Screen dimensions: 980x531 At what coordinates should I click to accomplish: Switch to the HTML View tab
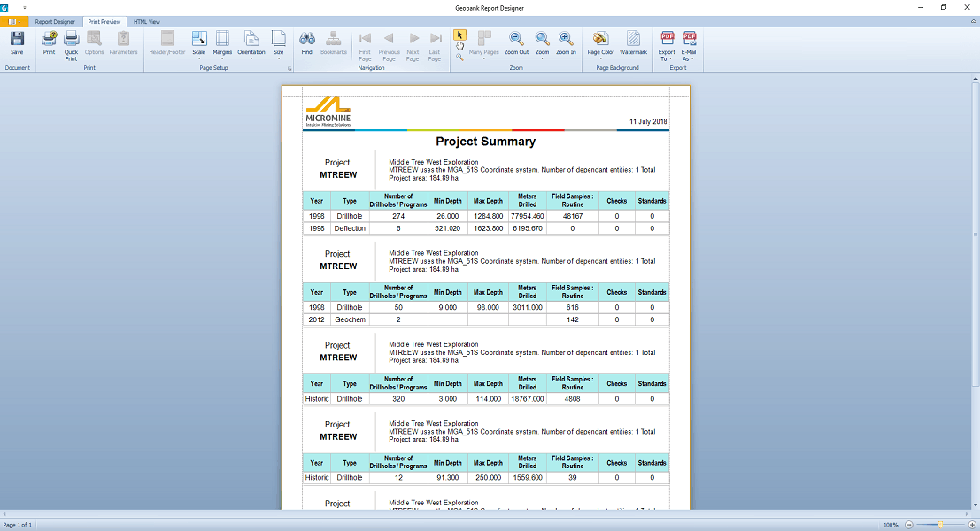tap(147, 21)
